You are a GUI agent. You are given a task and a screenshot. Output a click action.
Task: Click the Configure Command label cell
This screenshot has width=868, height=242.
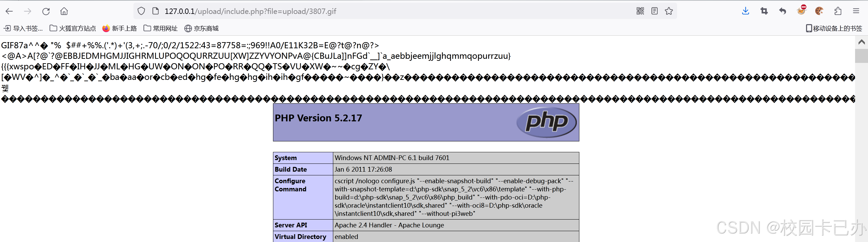pos(303,197)
